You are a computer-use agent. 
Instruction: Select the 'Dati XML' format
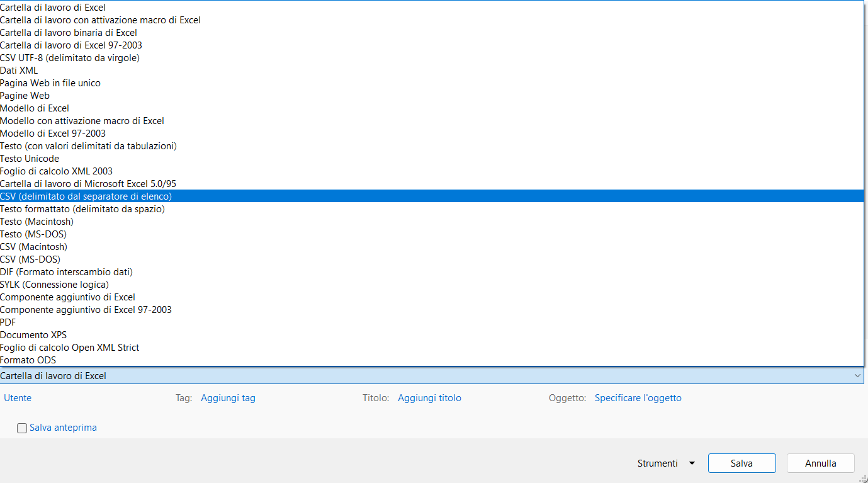432,71
